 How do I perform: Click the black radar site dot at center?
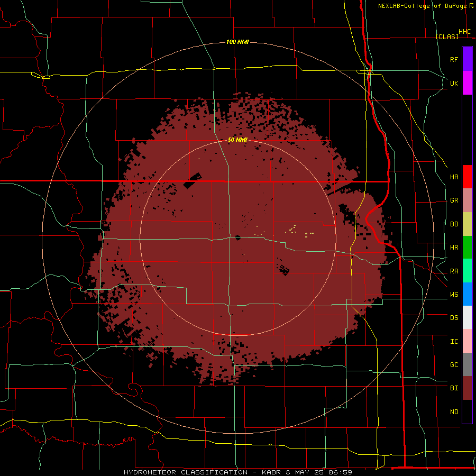[x=237, y=237]
